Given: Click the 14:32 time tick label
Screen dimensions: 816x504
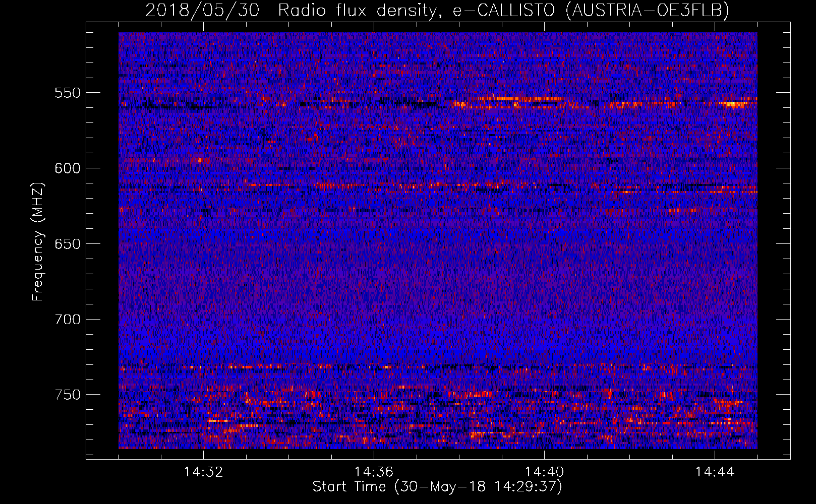Looking at the screenshot, I should (203, 472).
